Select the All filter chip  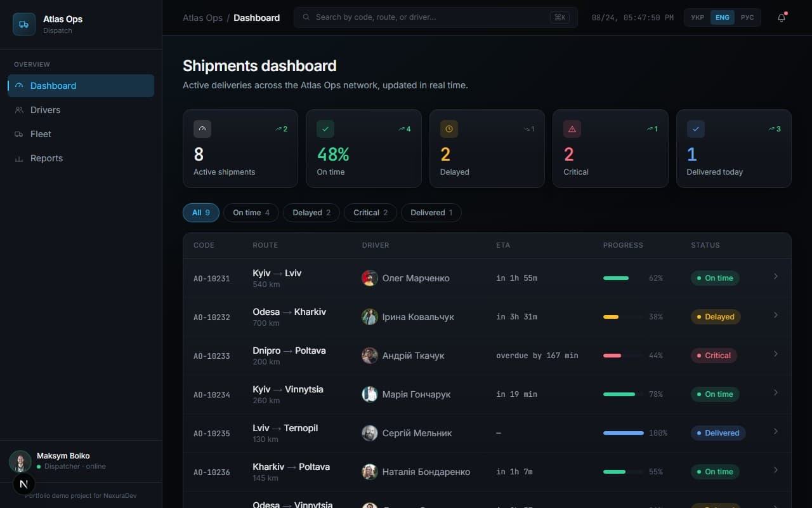201,213
